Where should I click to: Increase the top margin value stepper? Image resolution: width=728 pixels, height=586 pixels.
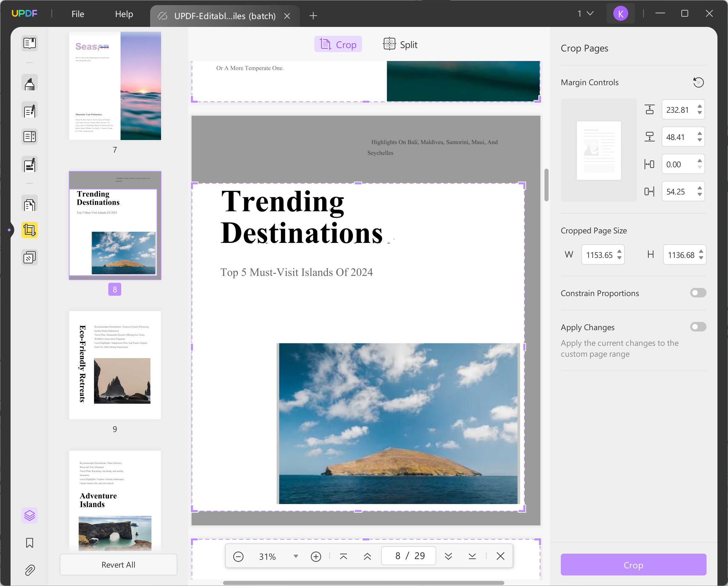click(x=700, y=107)
